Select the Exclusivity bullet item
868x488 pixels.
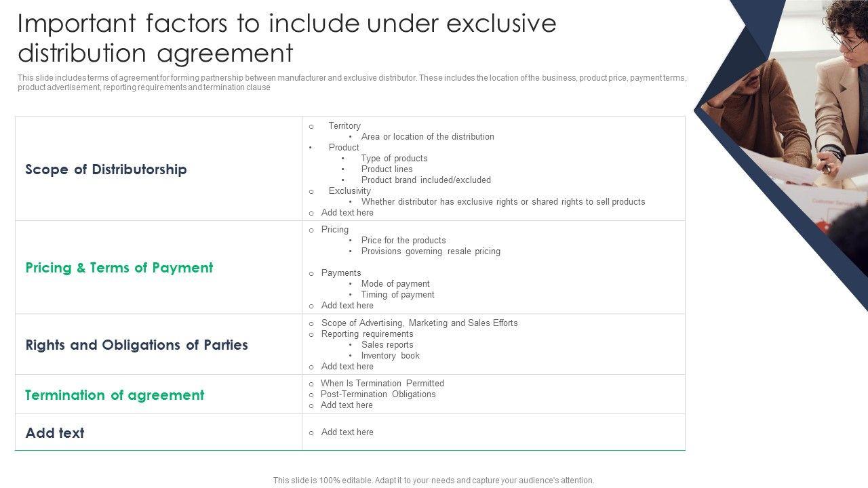(x=349, y=191)
